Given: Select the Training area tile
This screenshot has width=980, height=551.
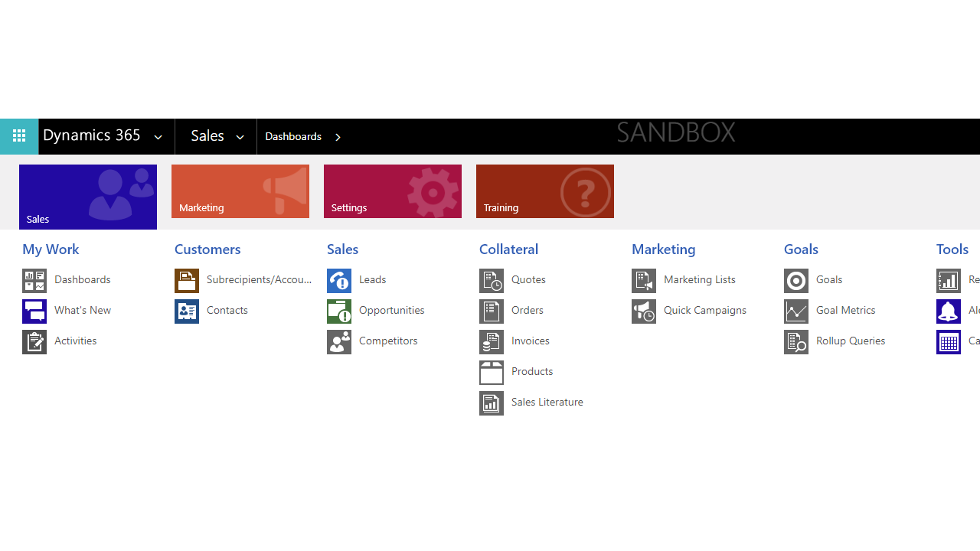Looking at the screenshot, I should coord(545,191).
